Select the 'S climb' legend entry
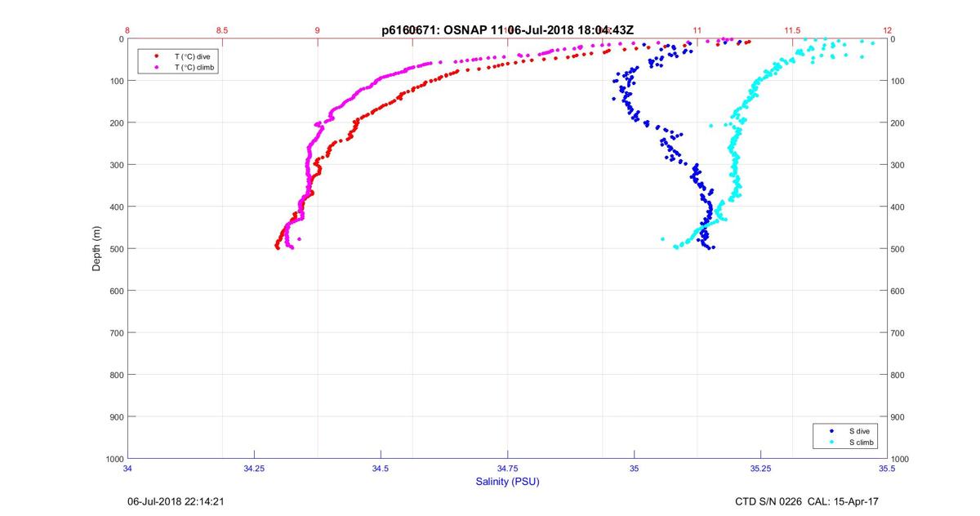 pyautogui.click(x=861, y=442)
